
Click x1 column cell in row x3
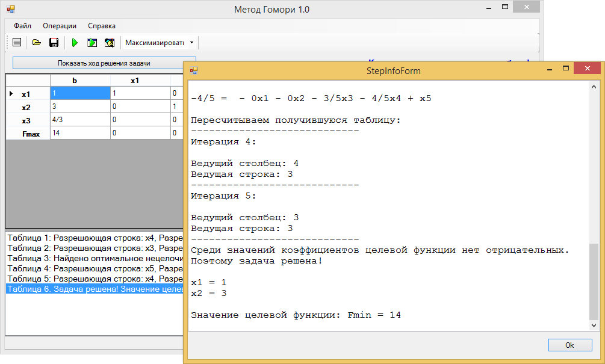tap(140, 120)
